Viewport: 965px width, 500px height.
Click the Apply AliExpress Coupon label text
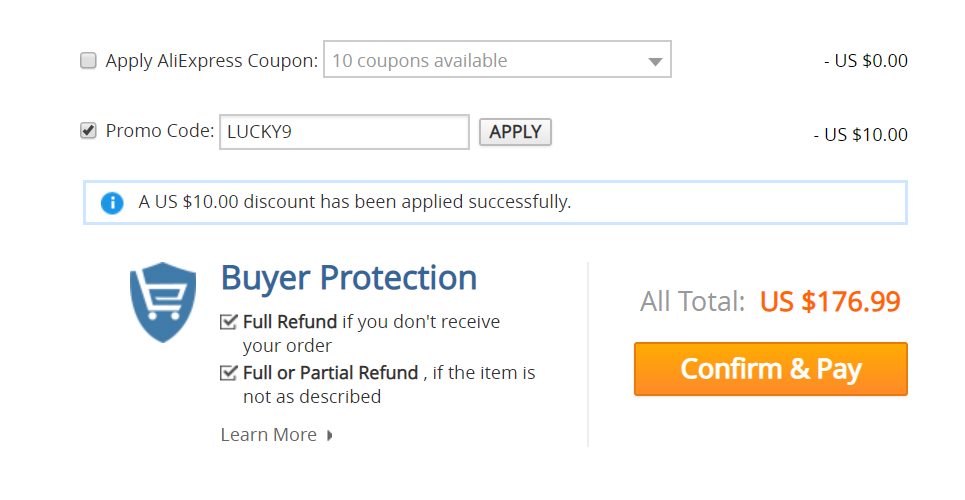[x=212, y=61]
